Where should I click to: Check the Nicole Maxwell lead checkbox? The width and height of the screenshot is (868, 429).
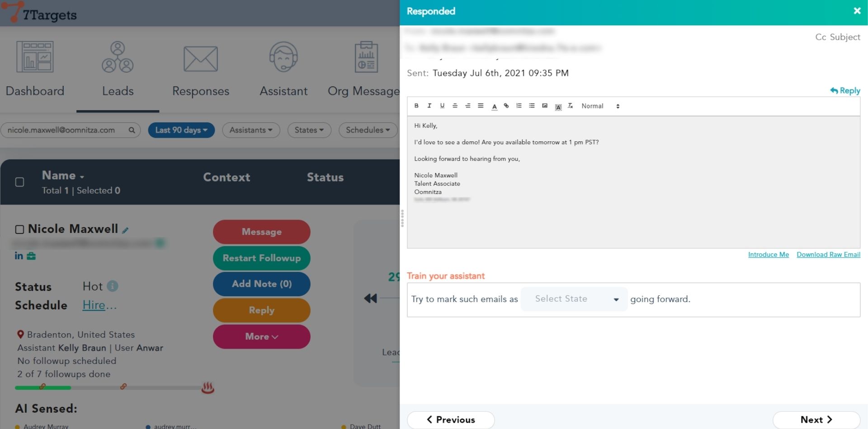pyautogui.click(x=19, y=229)
